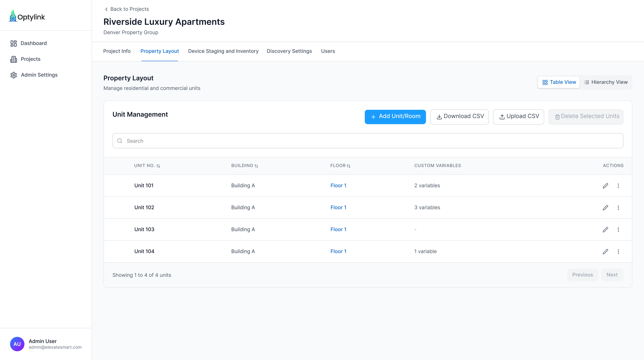
Task: Click the Optylink logo
Action: click(x=27, y=16)
